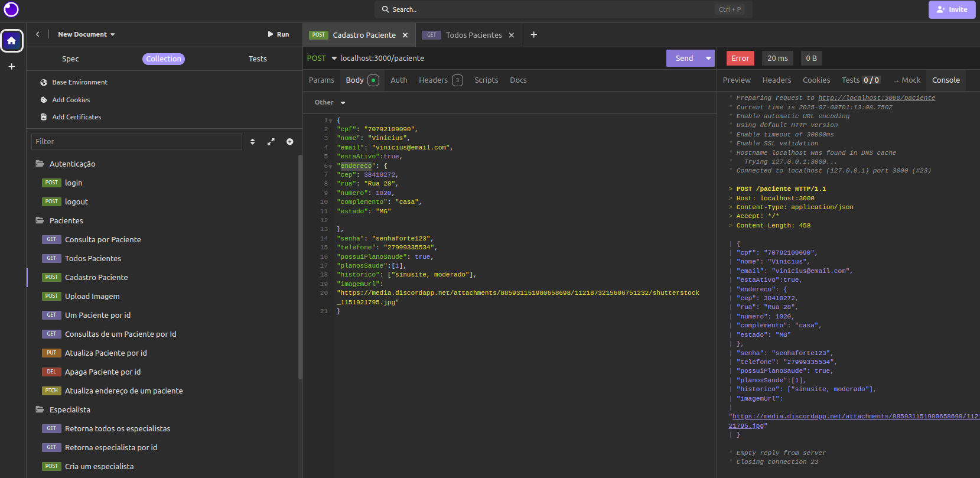Fold JSON code at line 1
Viewport: 980px width, 478px height.
coord(331,121)
